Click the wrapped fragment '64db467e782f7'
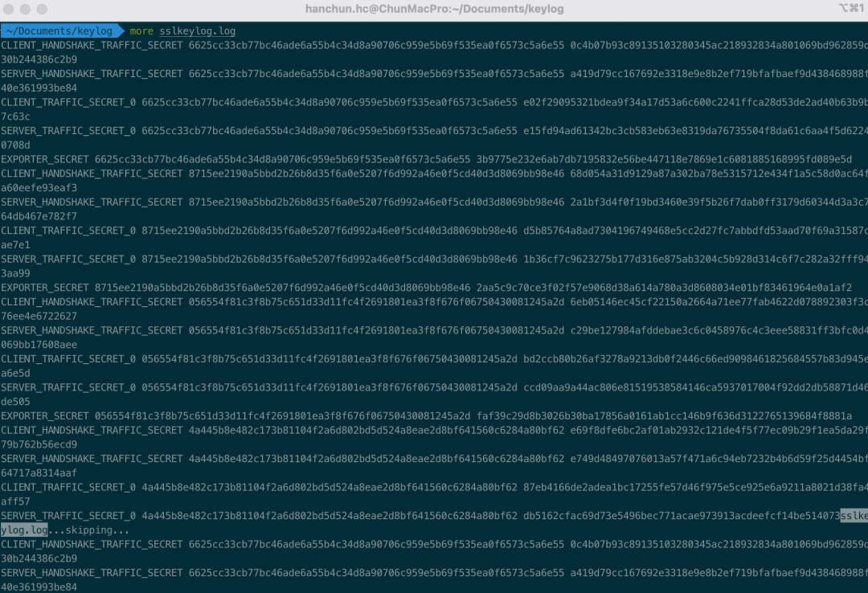The image size is (868, 593). pyautogui.click(x=39, y=216)
